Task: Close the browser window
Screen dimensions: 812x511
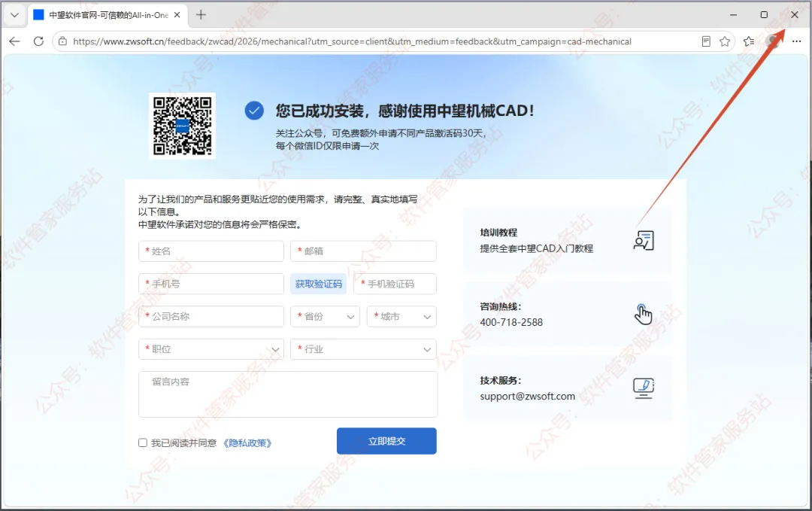Action: point(795,15)
